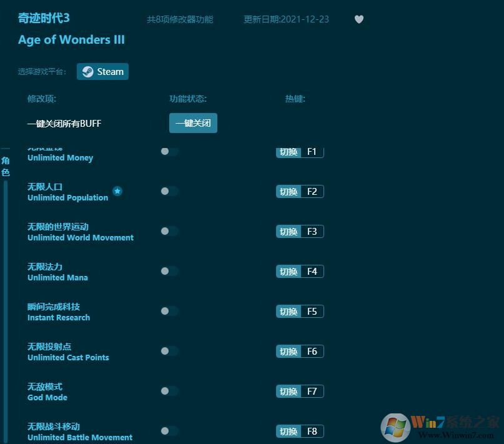Screen dimensions: 504x444
Task: Click the F8 hotkey switch button
Action: [x=300, y=431]
